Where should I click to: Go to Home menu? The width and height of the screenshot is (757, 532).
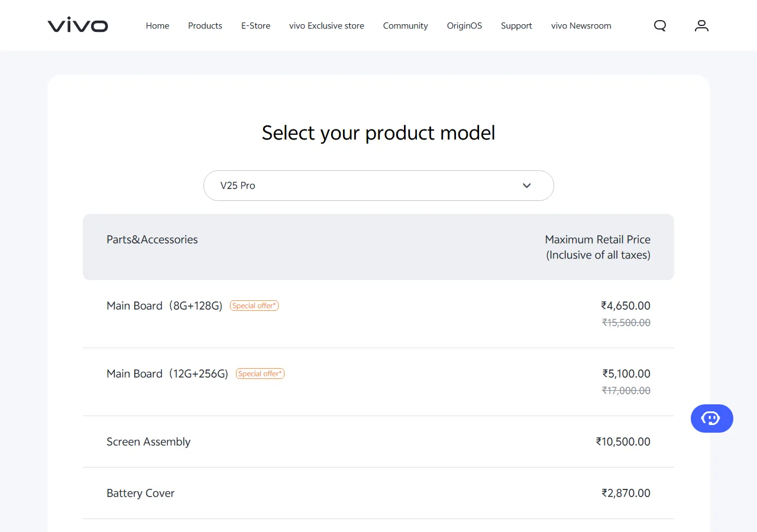(x=157, y=25)
